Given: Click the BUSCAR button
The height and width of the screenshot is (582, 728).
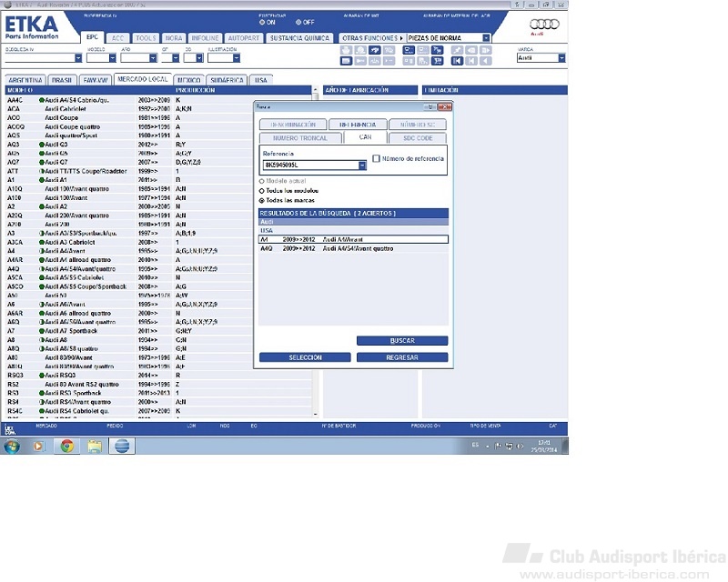Looking at the screenshot, I should tap(402, 341).
